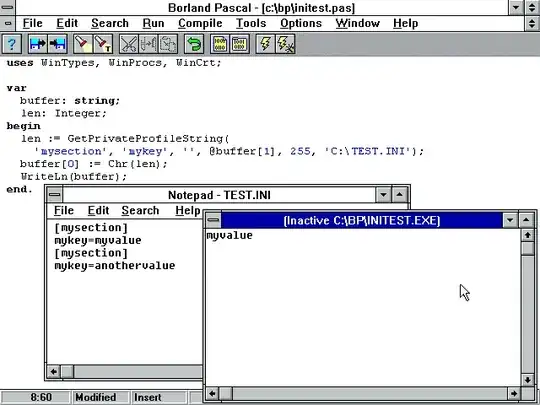Minimize the Notepad TEST.INI window

383,195
